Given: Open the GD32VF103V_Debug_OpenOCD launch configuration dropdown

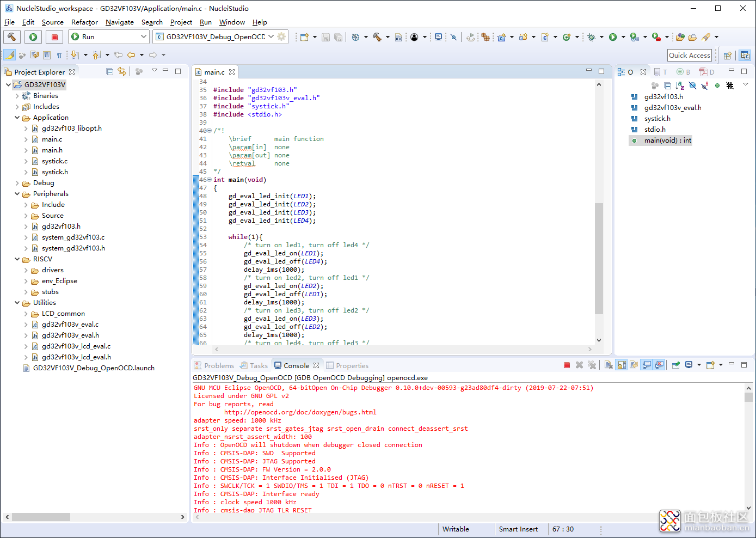Looking at the screenshot, I should pos(271,37).
